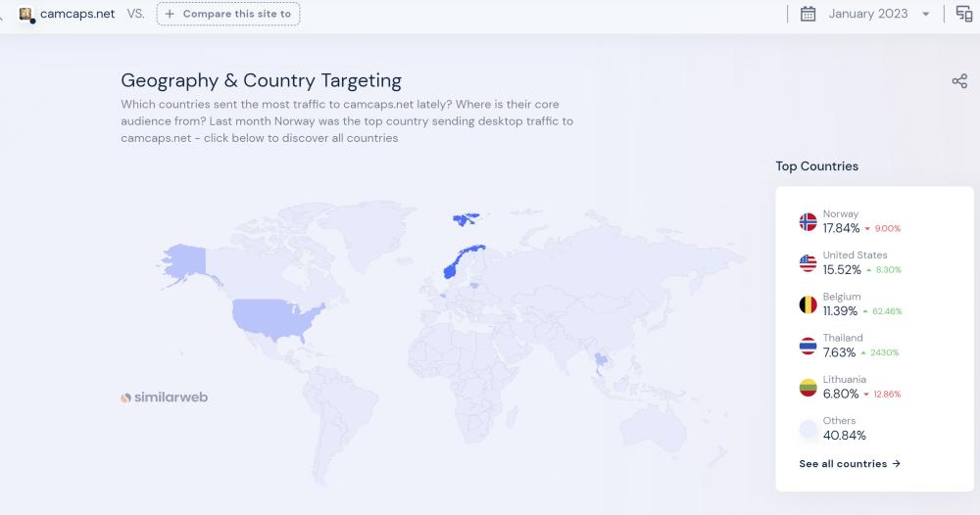Select the Belgium 11.39% percentage value
The image size is (980, 515).
tap(840, 311)
